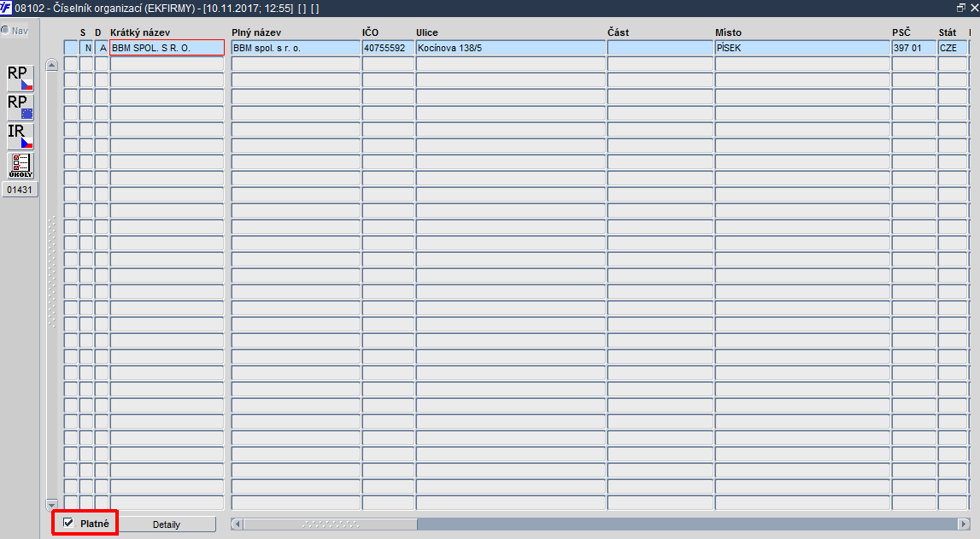980x539 pixels.
Task: Click the Část column header
Action: coord(618,32)
